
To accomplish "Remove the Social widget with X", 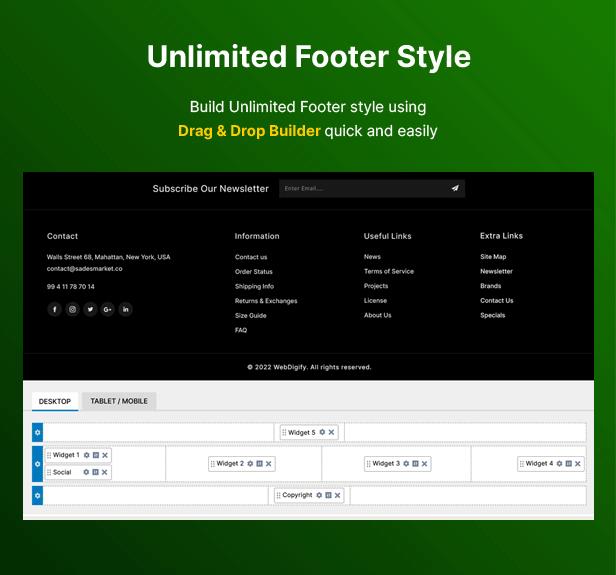I will pyautogui.click(x=104, y=472).
